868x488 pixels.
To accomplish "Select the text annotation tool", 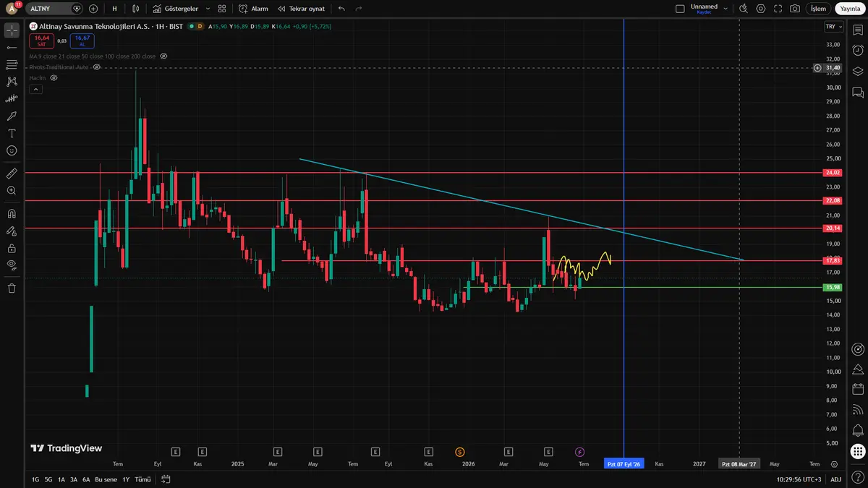I will point(12,133).
